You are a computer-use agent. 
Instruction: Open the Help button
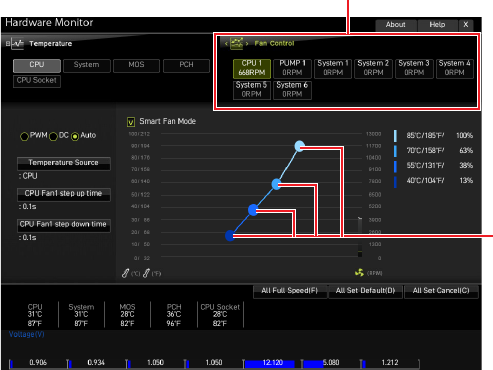[437, 25]
